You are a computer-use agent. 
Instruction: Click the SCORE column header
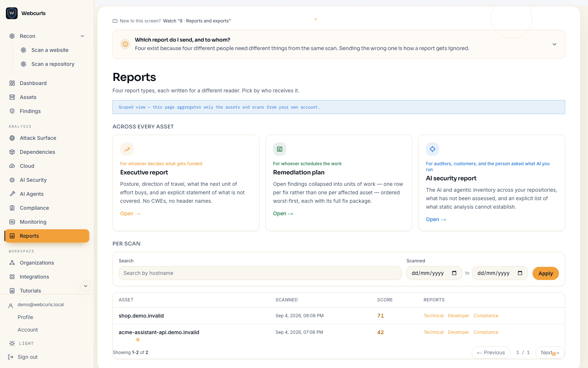click(385, 300)
